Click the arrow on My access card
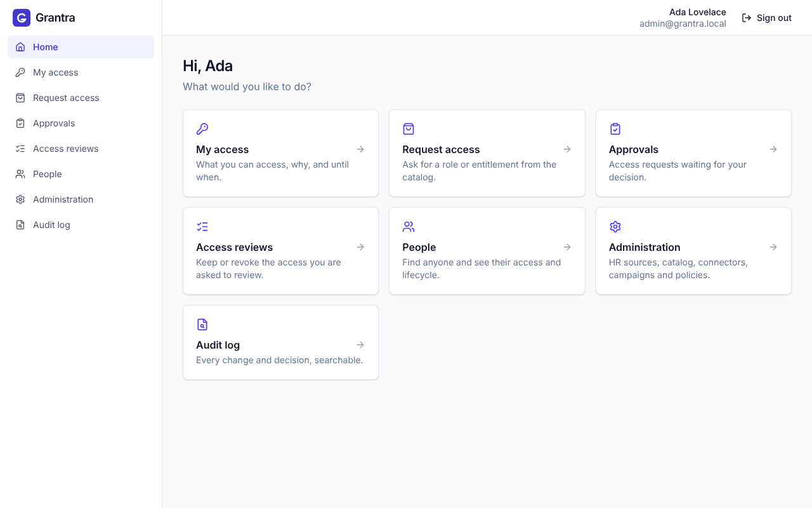This screenshot has width=812, height=508. [x=360, y=149]
